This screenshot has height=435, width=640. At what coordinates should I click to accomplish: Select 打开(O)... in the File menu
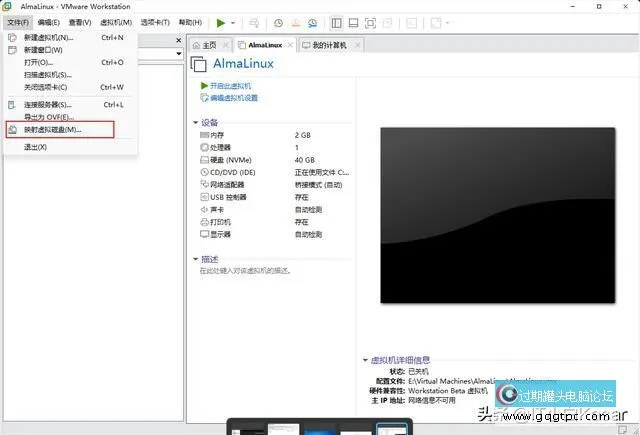click(x=70, y=62)
